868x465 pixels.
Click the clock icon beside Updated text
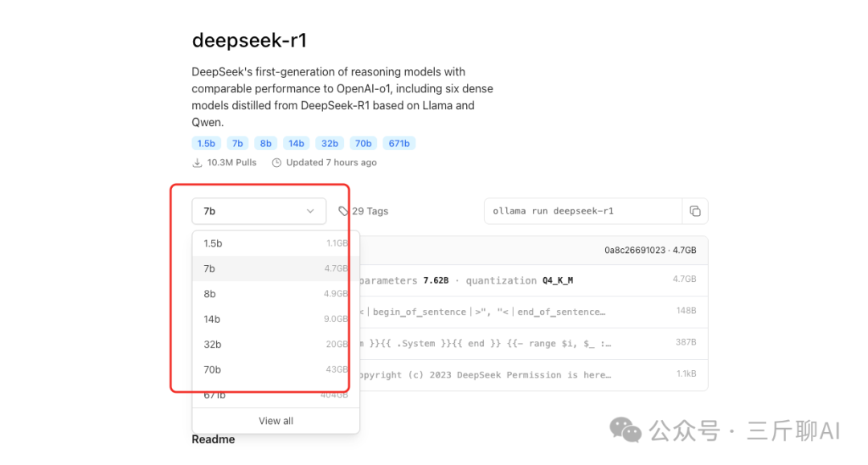click(x=276, y=162)
